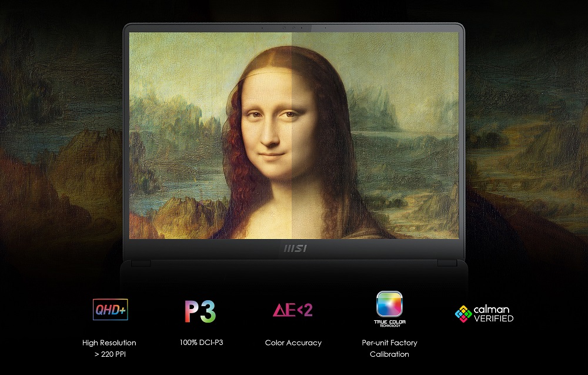Image resolution: width=588 pixels, height=375 pixels.
Task: Click 'Per-unit Factory Calibration' text
Action: click(x=390, y=347)
